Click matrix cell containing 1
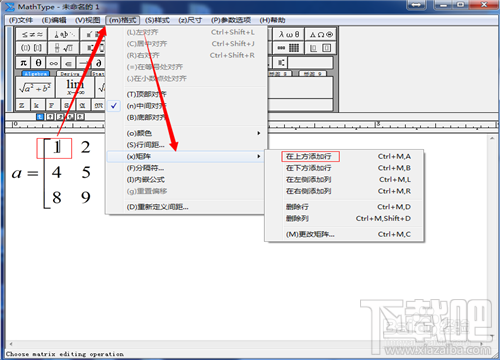Image resolution: width=500 pixels, height=360 pixels. 57,147
